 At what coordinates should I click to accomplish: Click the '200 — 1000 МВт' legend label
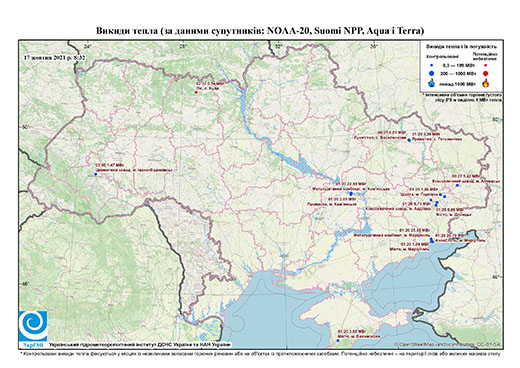457,73
